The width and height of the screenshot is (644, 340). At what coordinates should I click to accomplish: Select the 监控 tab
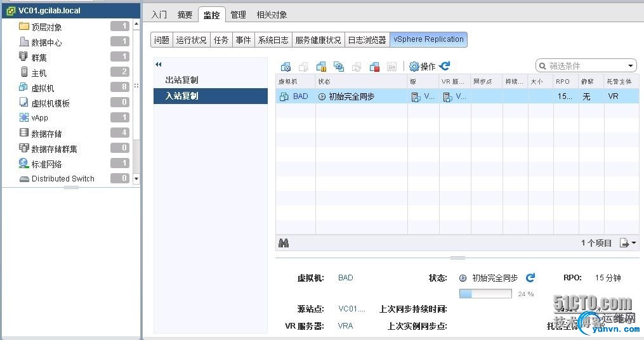(x=211, y=15)
